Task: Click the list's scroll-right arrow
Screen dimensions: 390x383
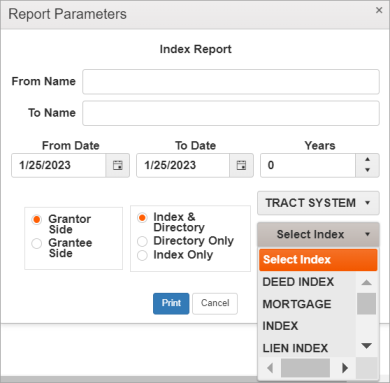Action: pos(345,368)
